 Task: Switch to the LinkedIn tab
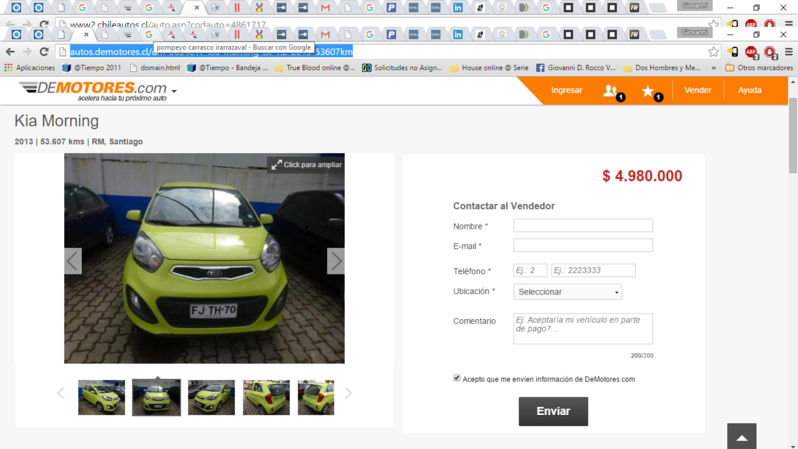[458, 35]
